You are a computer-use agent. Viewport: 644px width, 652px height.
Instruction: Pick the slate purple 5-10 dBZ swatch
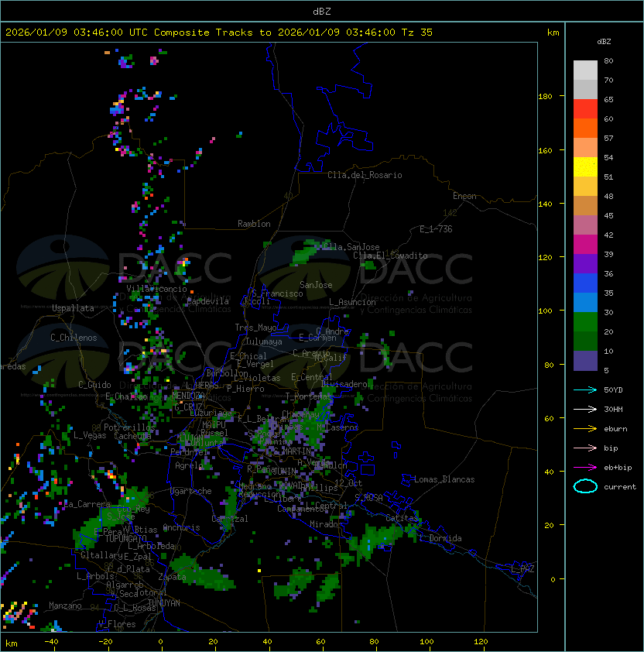pyautogui.click(x=585, y=361)
